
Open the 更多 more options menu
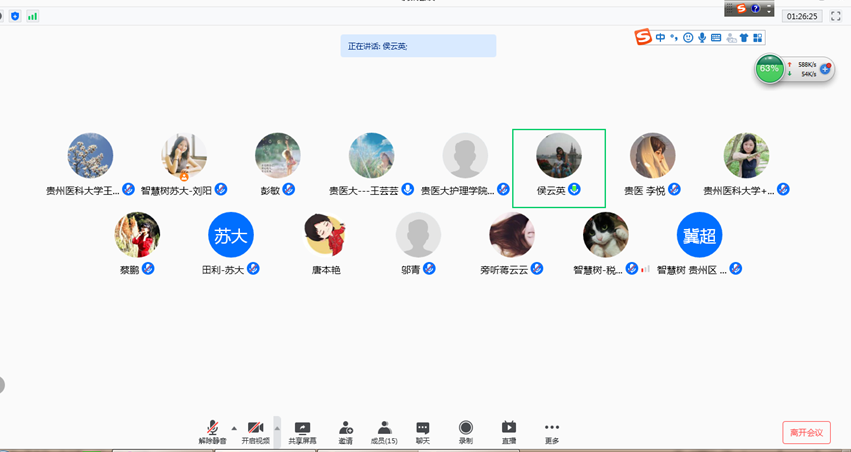click(552, 432)
